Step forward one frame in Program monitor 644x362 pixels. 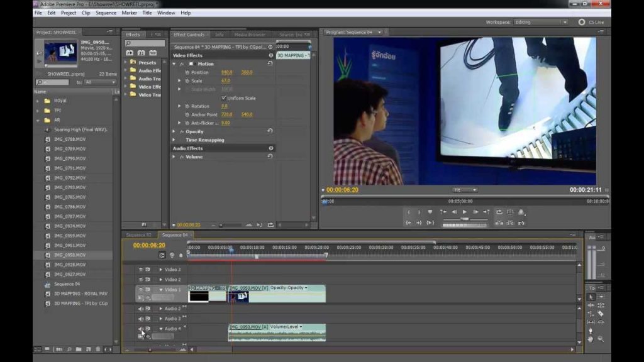coord(475,212)
